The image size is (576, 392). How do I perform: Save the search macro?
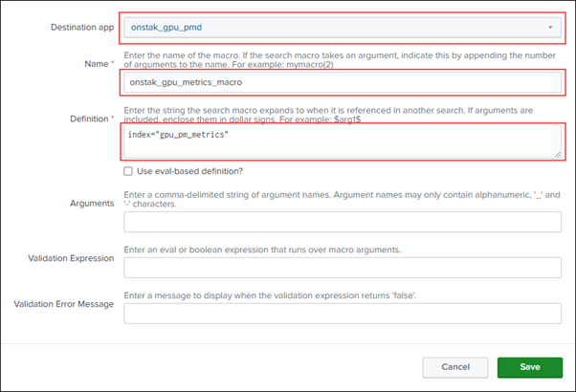click(530, 367)
